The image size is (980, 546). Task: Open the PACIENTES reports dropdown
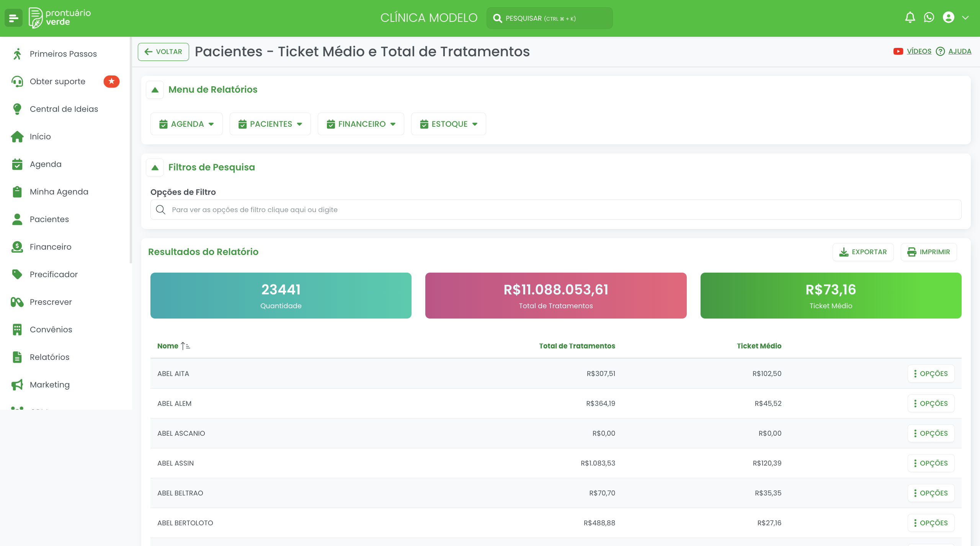[x=270, y=124]
